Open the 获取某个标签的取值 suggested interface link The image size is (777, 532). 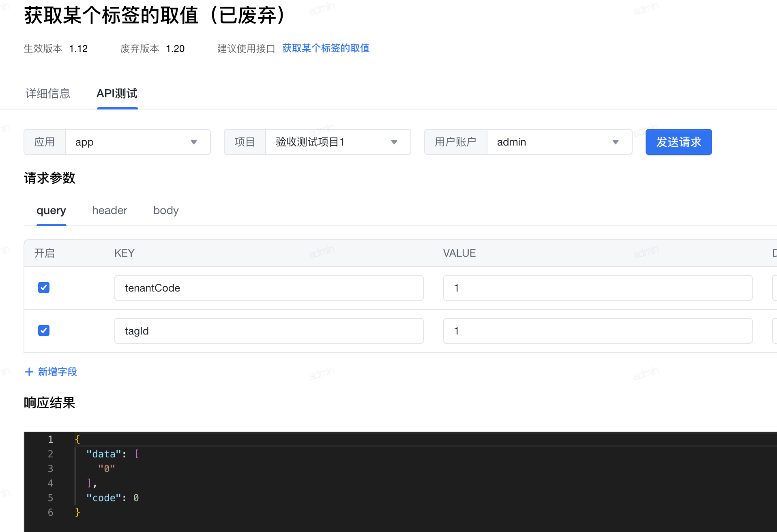tap(326, 48)
